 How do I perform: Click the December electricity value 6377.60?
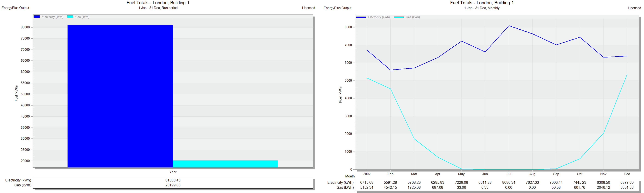click(627, 183)
